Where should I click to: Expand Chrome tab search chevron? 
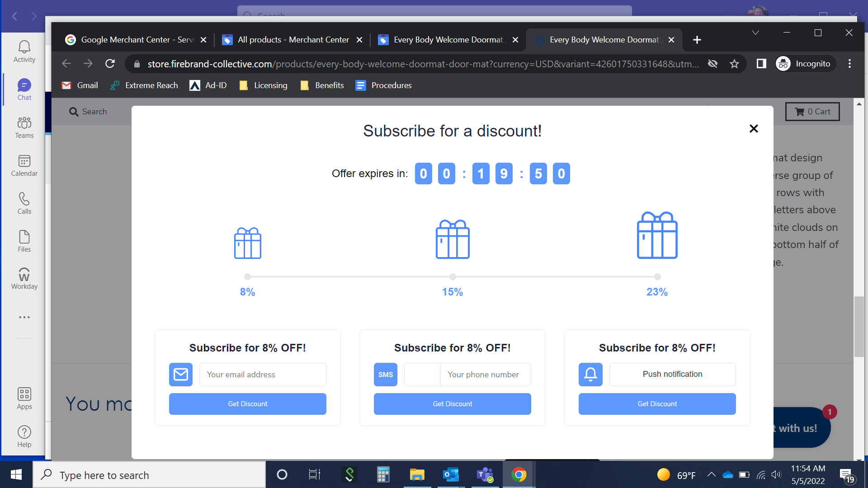coord(755,33)
